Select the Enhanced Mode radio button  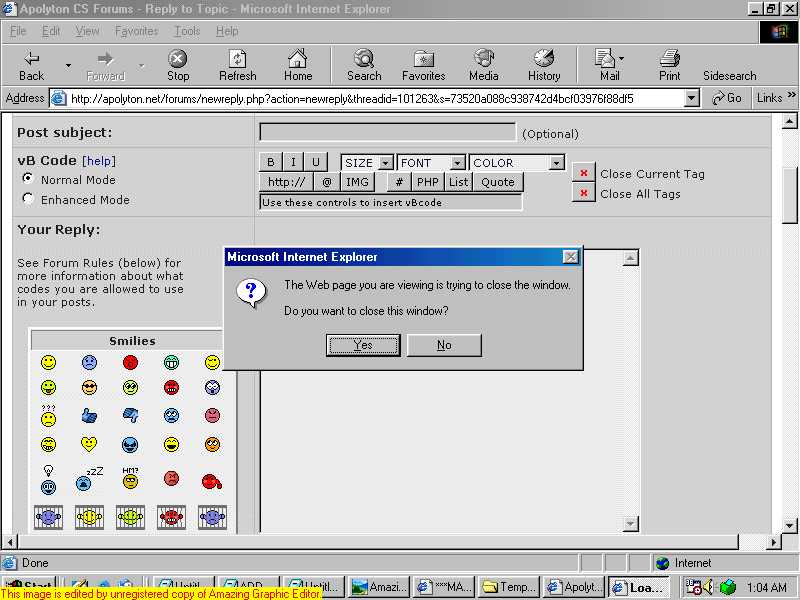point(28,199)
